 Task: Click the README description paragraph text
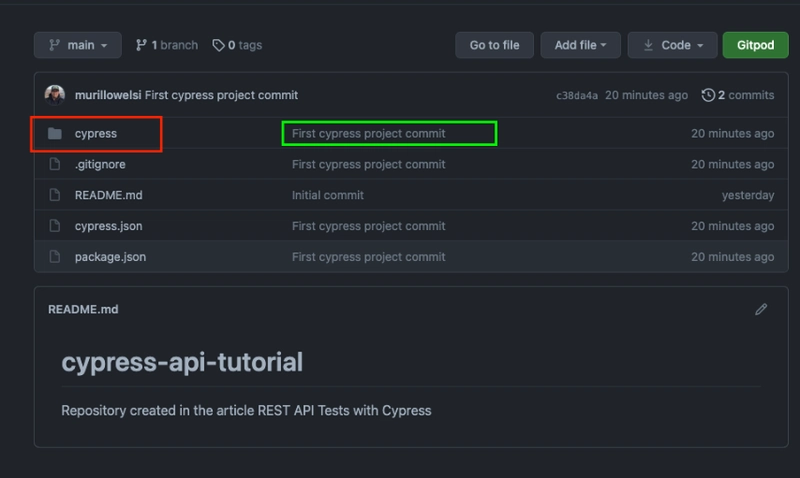pyautogui.click(x=246, y=411)
